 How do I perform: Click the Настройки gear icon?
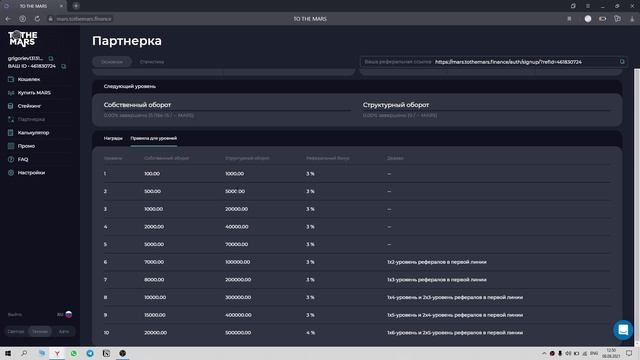pos(11,173)
